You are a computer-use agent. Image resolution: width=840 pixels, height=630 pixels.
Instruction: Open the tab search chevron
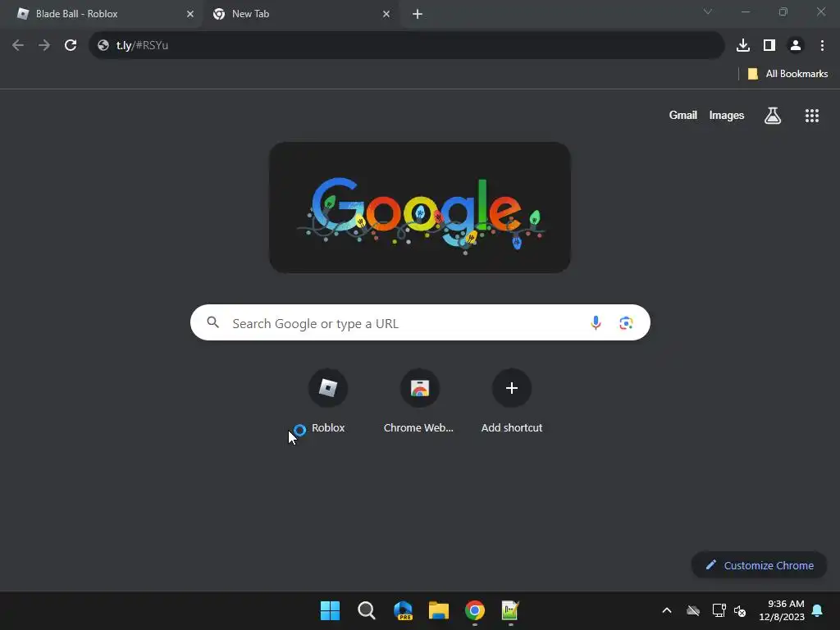tap(708, 11)
